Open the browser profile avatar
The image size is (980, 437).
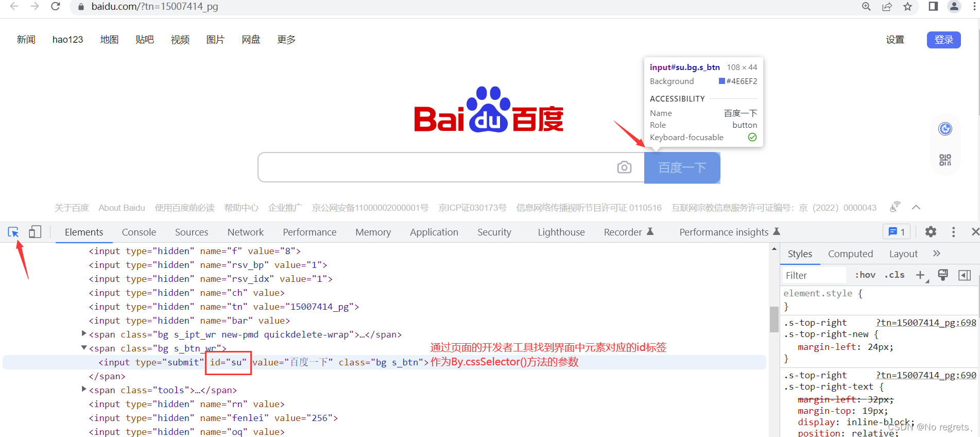pos(954,6)
